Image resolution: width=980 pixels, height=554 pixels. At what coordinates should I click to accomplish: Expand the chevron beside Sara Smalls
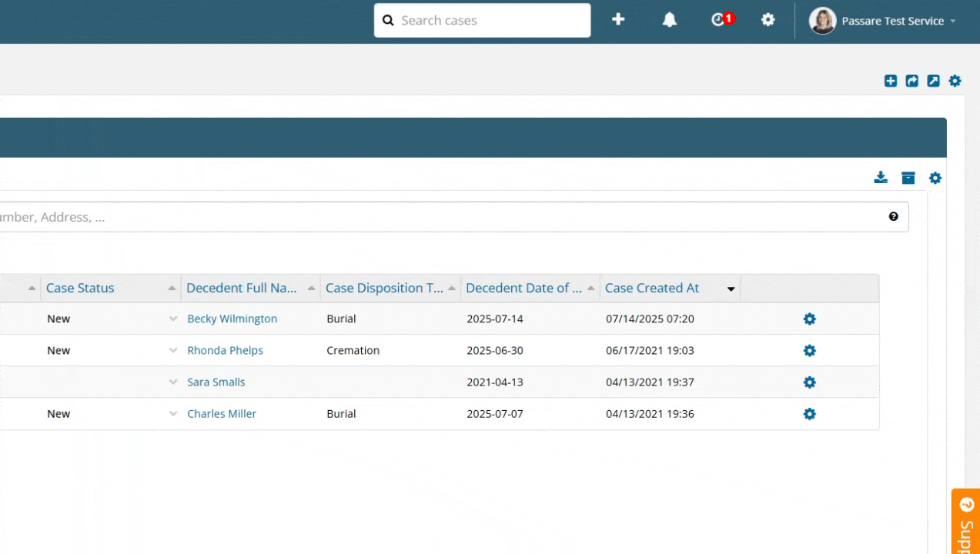(173, 382)
